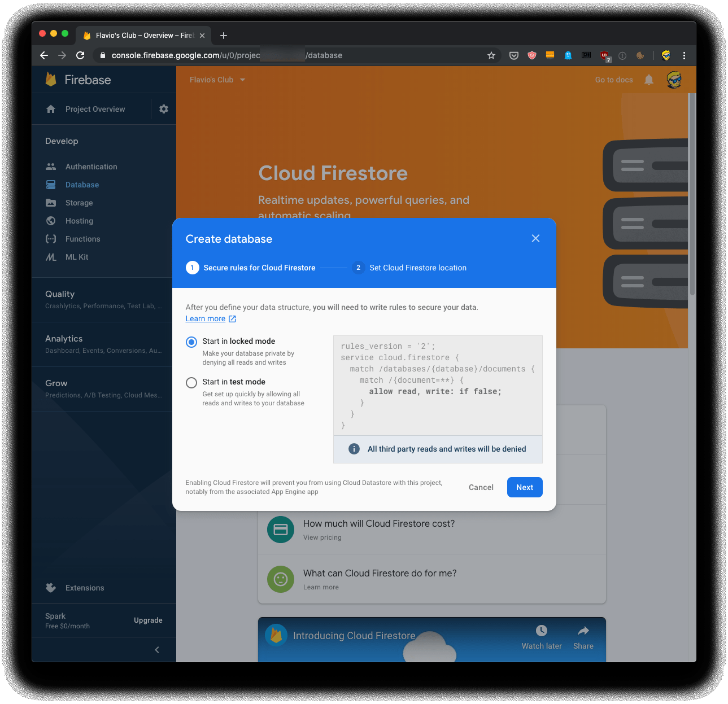The height and width of the screenshot is (704, 728).
Task: Bookmark page with star icon
Action: coord(491,55)
